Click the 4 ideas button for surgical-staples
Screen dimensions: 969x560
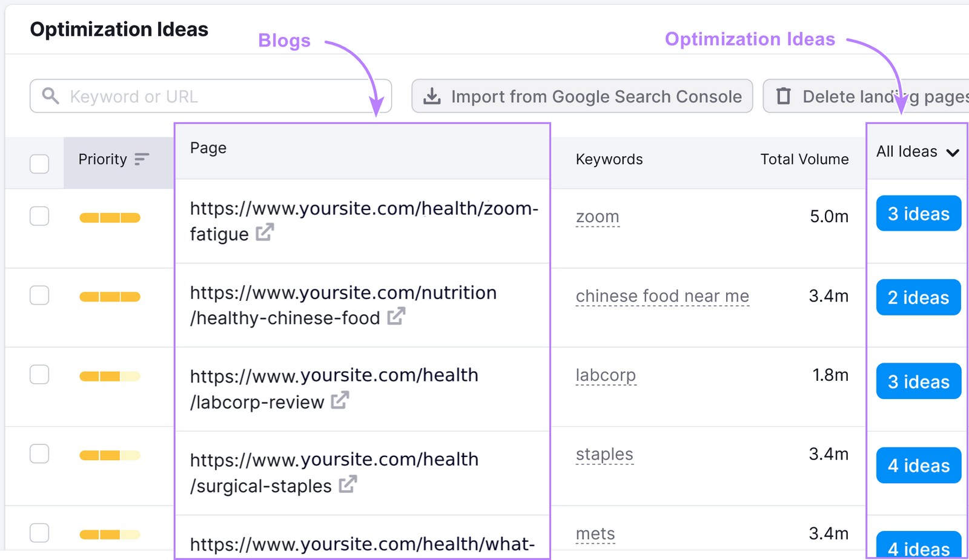tap(918, 465)
